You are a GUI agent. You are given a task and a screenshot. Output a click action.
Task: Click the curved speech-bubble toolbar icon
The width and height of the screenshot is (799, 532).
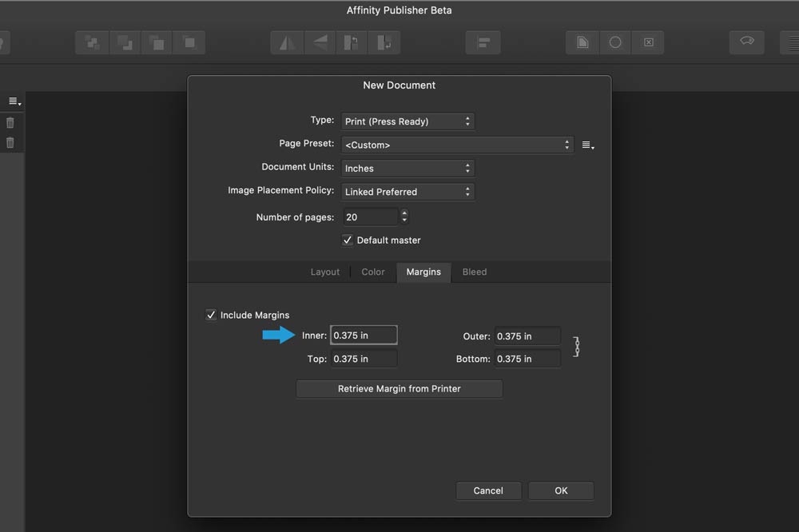pyautogui.click(x=747, y=42)
